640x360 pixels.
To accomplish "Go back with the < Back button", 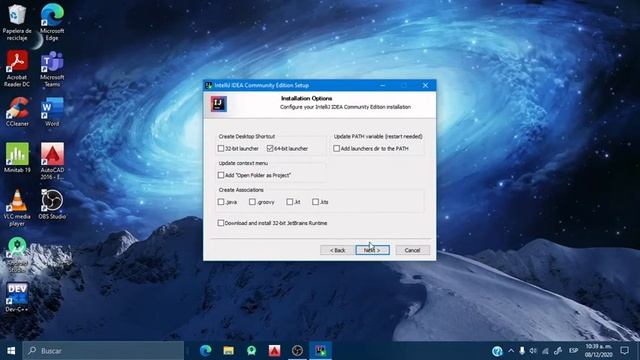I will (337, 250).
